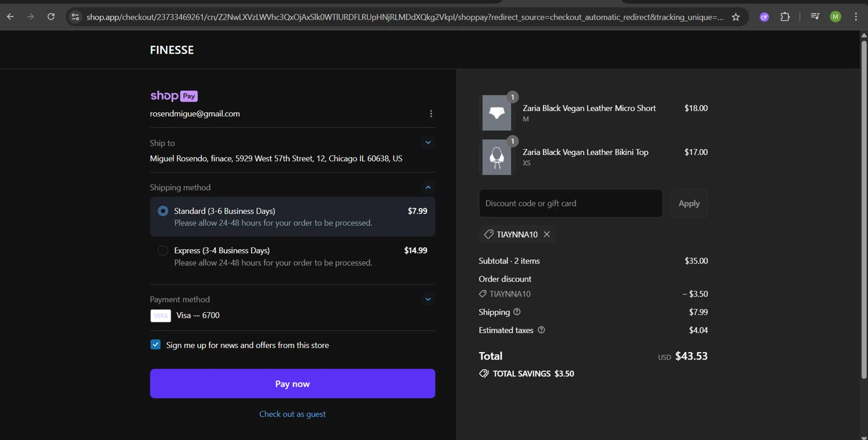Click the Visa card icon
The image size is (868, 440).
[161, 316]
